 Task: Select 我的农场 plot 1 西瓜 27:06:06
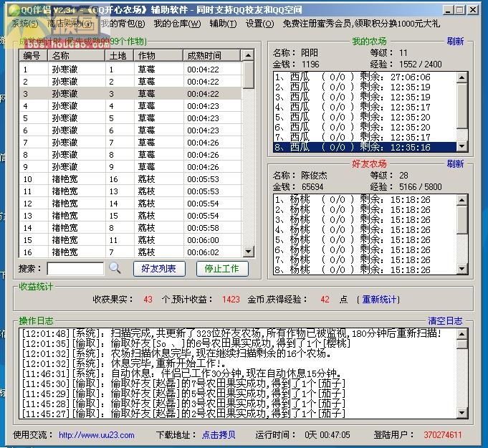tap(365, 77)
